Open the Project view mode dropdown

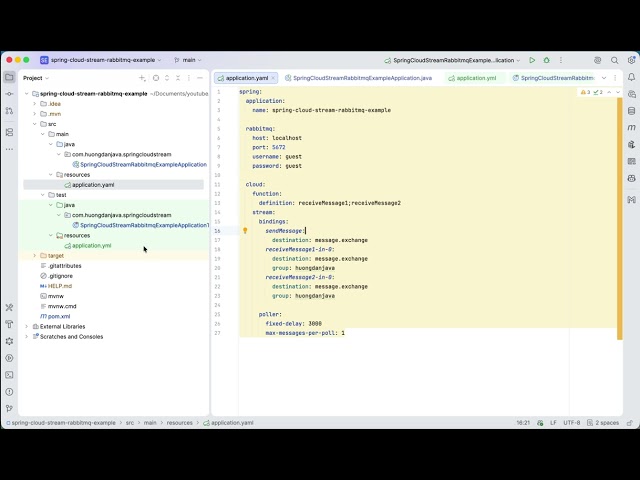(36, 78)
